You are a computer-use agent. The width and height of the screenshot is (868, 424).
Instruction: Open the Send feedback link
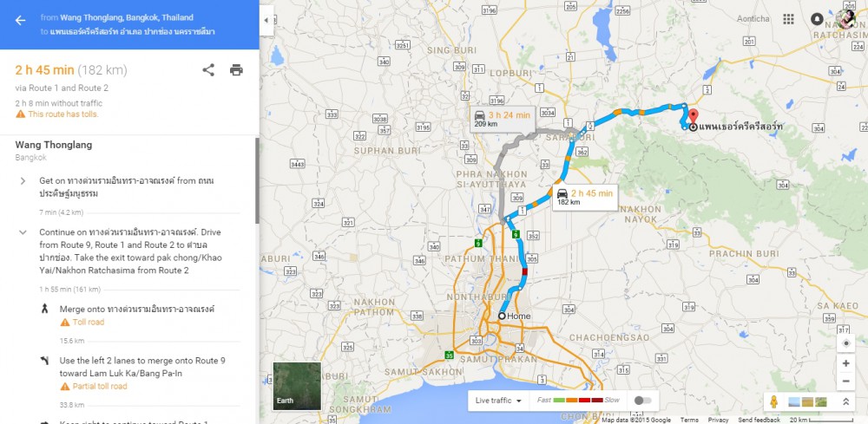tap(759, 421)
